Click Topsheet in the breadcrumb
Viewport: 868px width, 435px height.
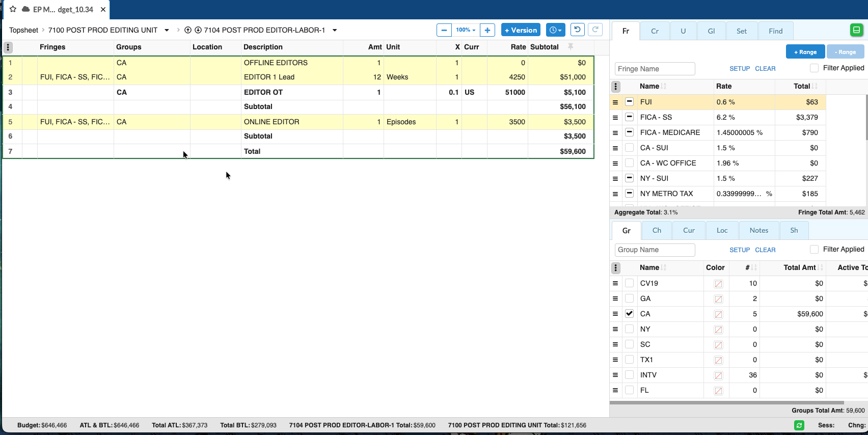(23, 30)
